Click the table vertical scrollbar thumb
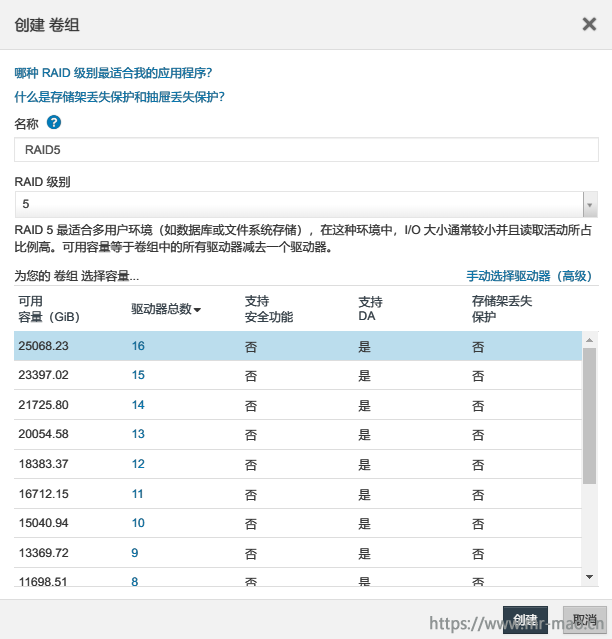Image resolution: width=612 pixels, height=639 pixels. [x=590, y=416]
